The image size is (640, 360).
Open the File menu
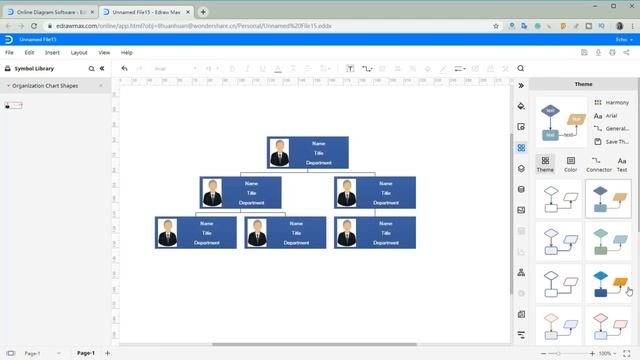tap(9, 53)
